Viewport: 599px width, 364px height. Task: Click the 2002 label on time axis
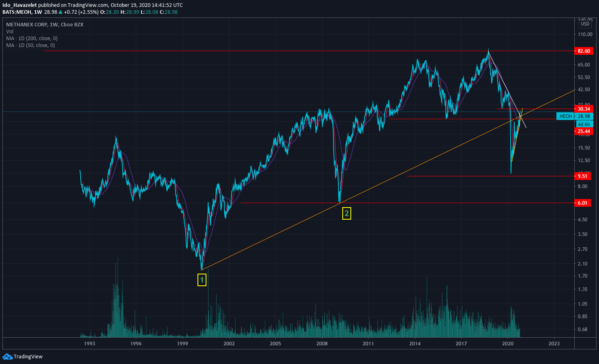pyautogui.click(x=229, y=344)
